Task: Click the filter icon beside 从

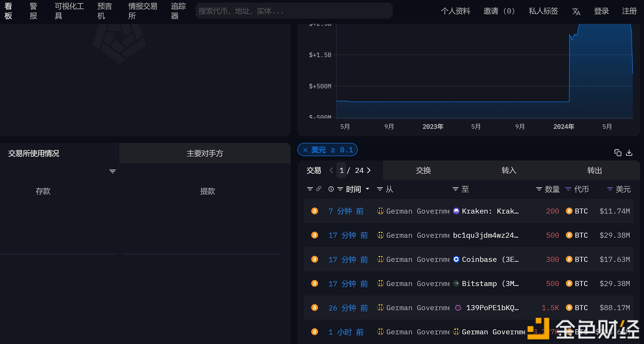Action: click(380, 189)
